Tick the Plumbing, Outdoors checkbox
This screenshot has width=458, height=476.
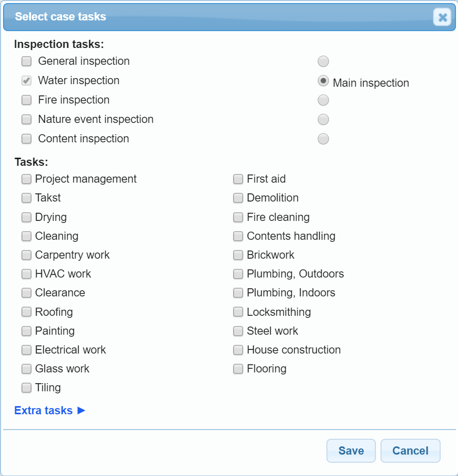point(238,274)
